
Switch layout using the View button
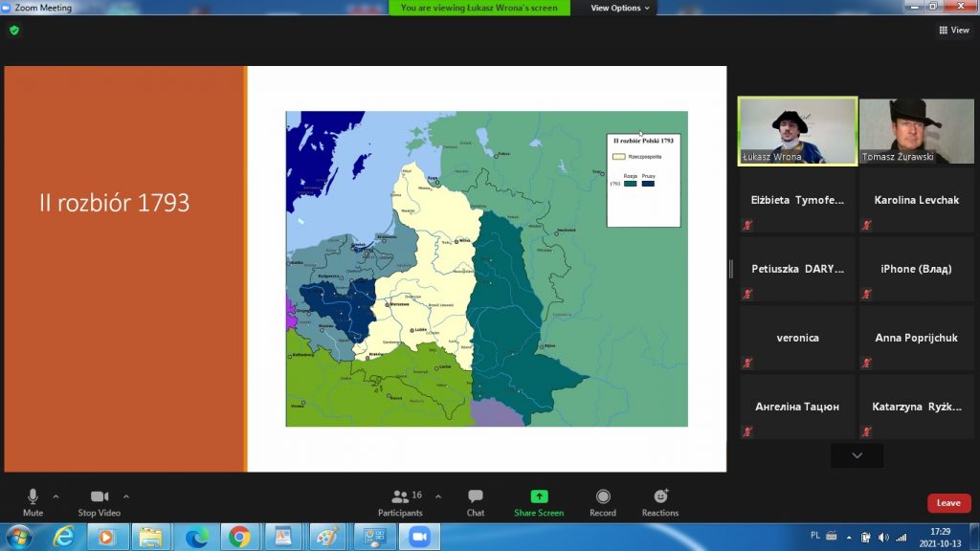point(954,31)
